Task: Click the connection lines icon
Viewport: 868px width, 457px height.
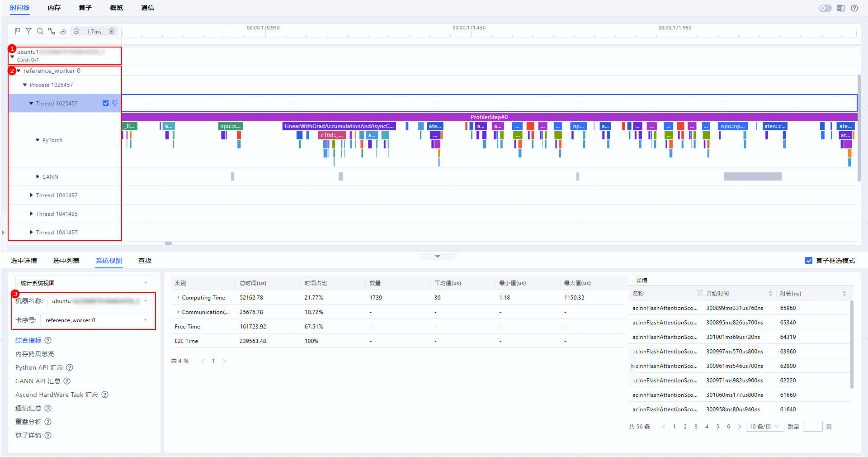Action: tap(52, 31)
